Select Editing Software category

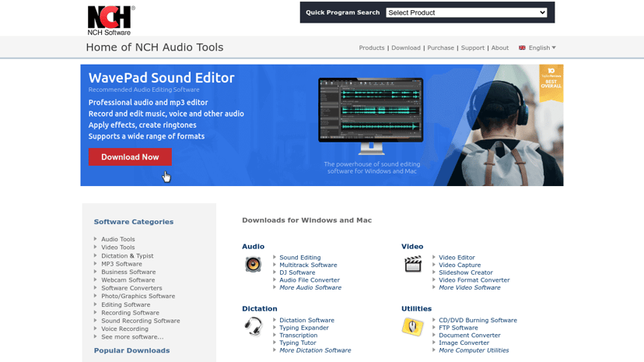click(126, 304)
